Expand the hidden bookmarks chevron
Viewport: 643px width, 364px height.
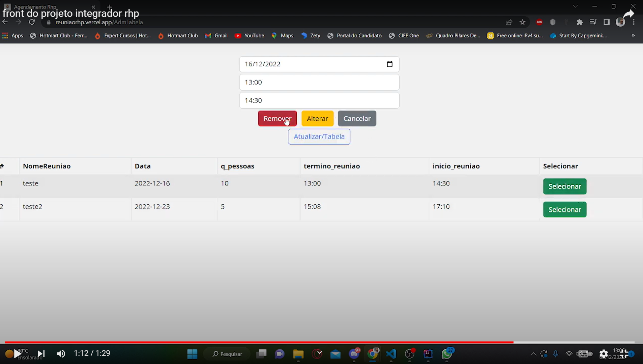(634, 35)
